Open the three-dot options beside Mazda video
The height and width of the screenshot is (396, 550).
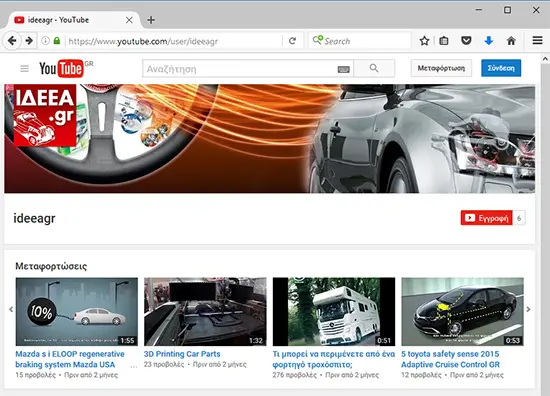(134, 367)
